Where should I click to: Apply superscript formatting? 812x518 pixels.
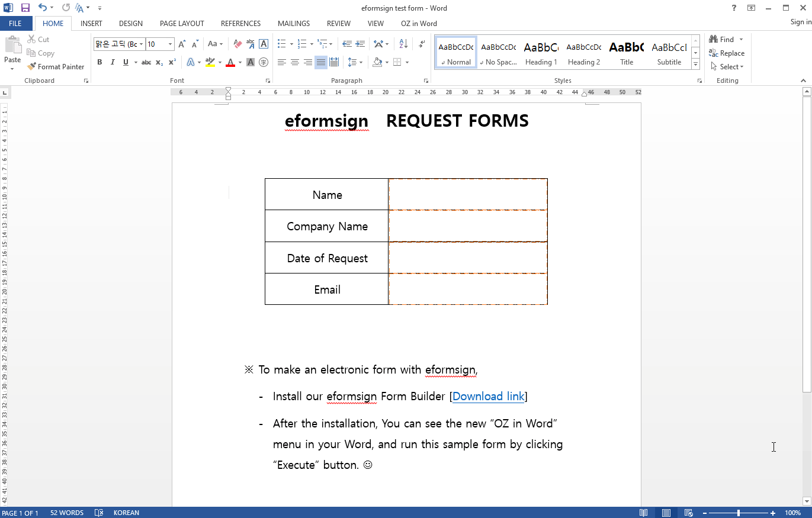pyautogui.click(x=172, y=62)
